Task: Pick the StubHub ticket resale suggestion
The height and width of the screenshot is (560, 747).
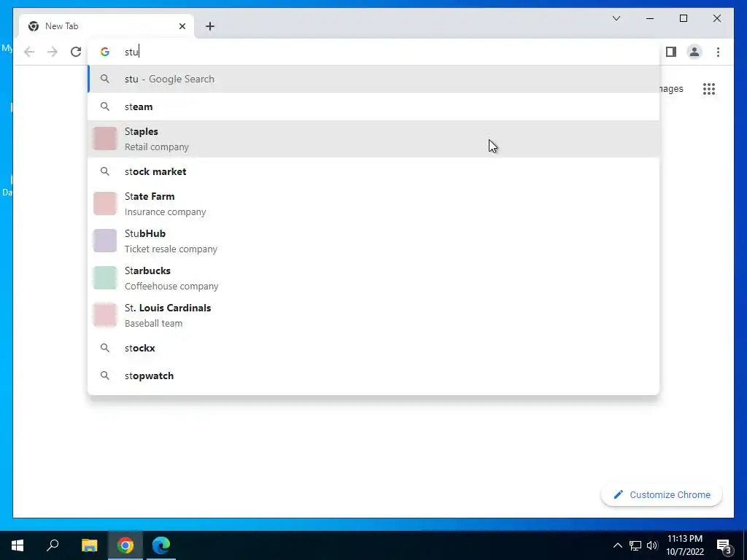Action: (373, 241)
